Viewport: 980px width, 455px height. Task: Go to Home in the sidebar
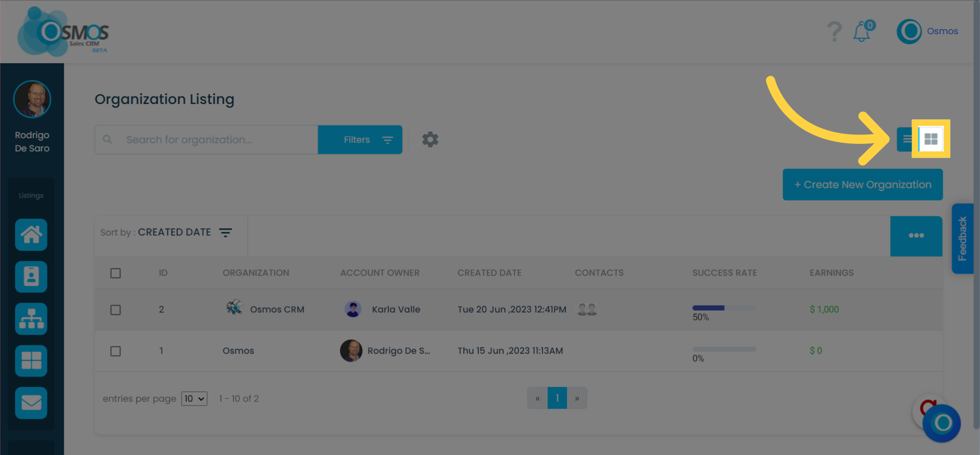[x=31, y=235]
